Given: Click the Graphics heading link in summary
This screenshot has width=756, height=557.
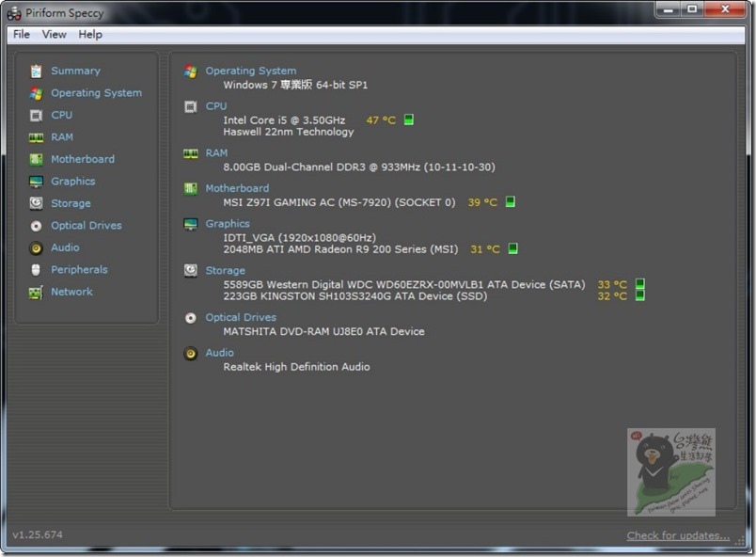Looking at the screenshot, I should click(228, 224).
